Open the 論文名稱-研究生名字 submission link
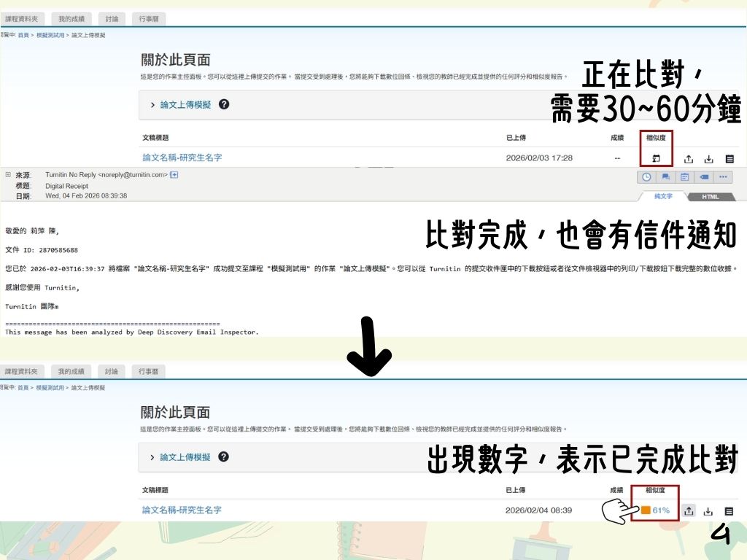747x560 pixels. pos(183,158)
